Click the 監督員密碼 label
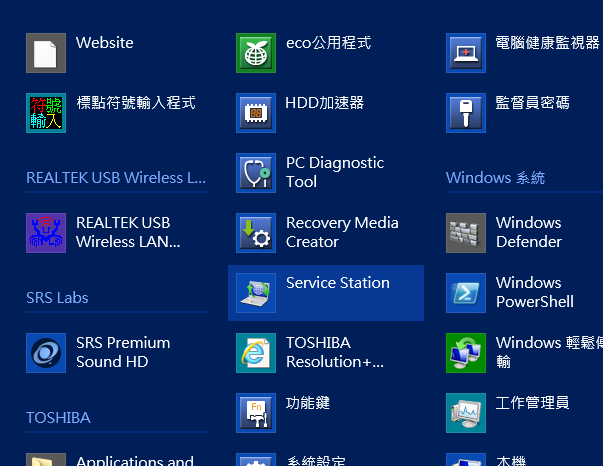The height and width of the screenshot is (466, 603). (x=533, y=103)
